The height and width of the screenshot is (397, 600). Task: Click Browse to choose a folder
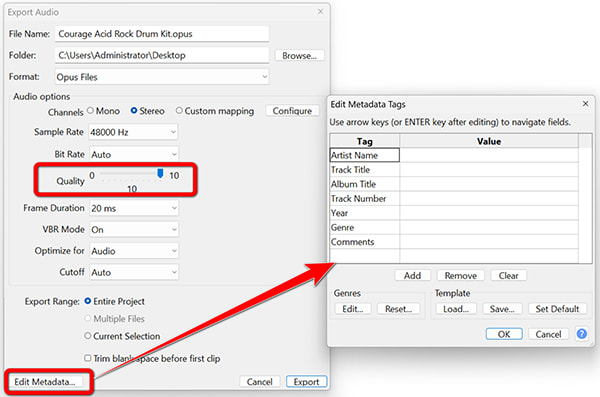[x=299, y=56]
